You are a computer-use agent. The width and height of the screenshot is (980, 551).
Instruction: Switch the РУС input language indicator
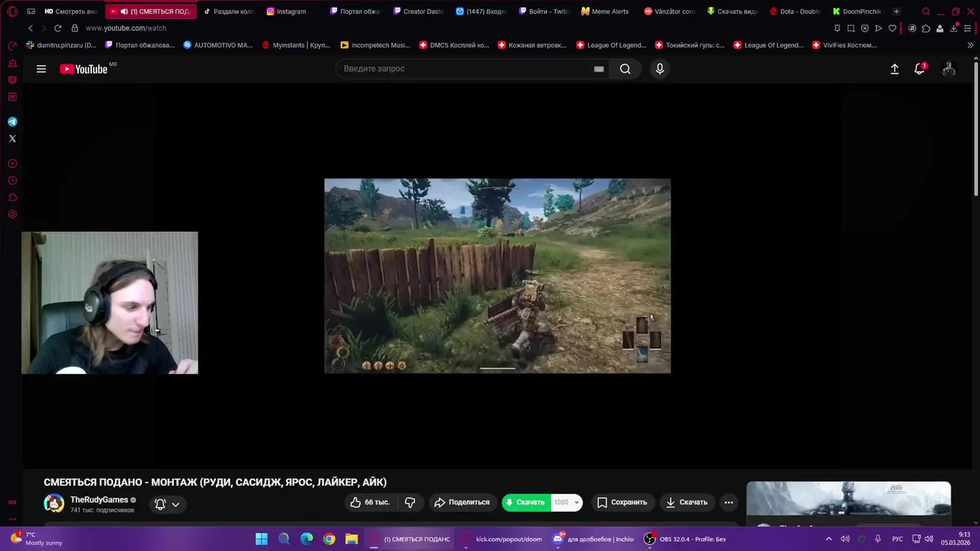[x=897, y=539]
